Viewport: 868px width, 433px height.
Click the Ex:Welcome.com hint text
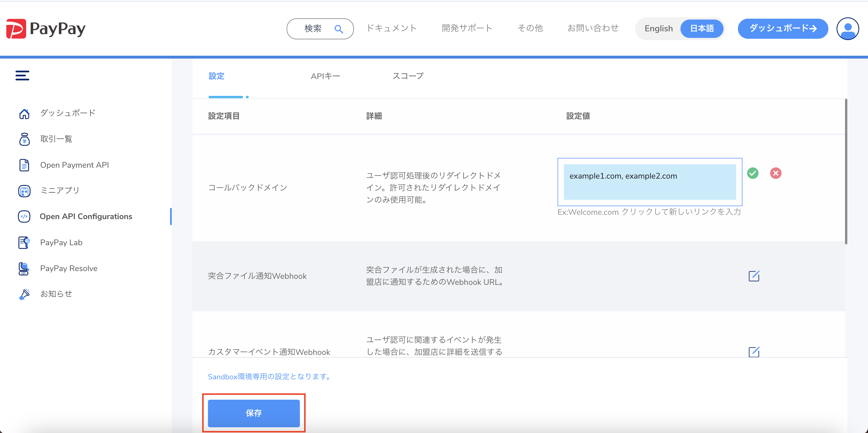649,212
